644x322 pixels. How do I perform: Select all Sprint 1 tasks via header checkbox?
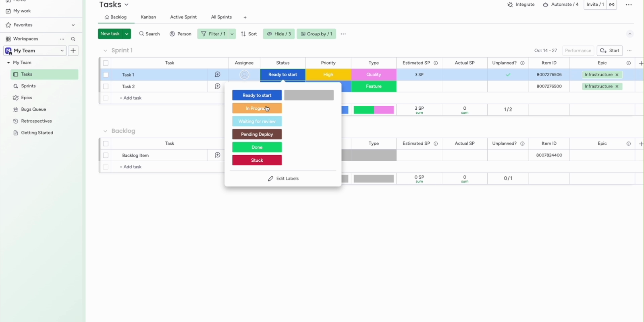tap(106, 63)
